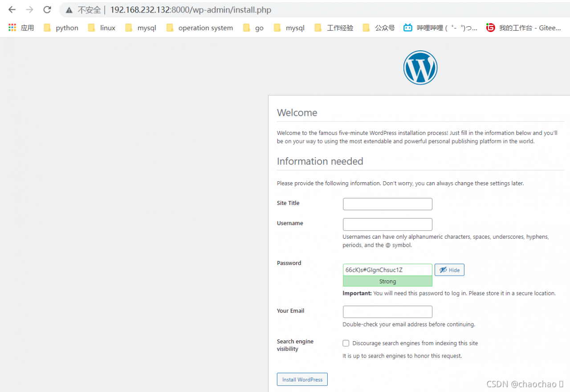This screenshot has height=392, width=570.
Task: Open the 应用 apps grid shortcut
Action: coord(21,28)
